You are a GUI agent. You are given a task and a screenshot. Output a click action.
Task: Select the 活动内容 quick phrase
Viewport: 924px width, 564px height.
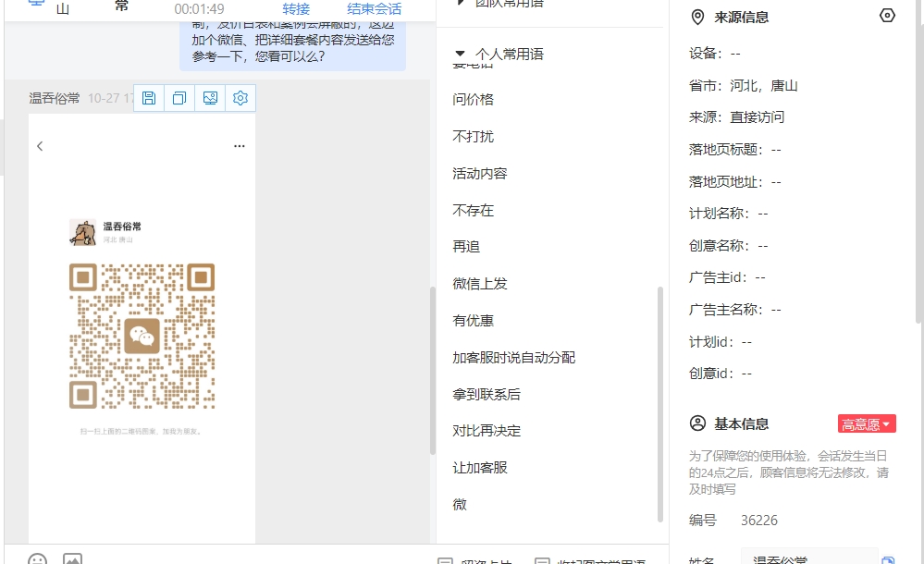click(480, 173)
